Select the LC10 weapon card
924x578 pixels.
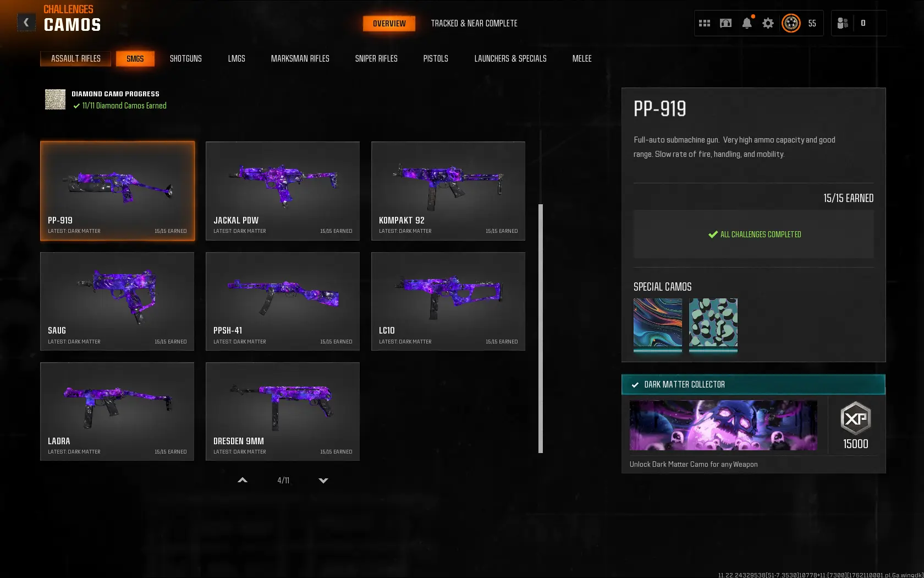[x=448, y=302]
